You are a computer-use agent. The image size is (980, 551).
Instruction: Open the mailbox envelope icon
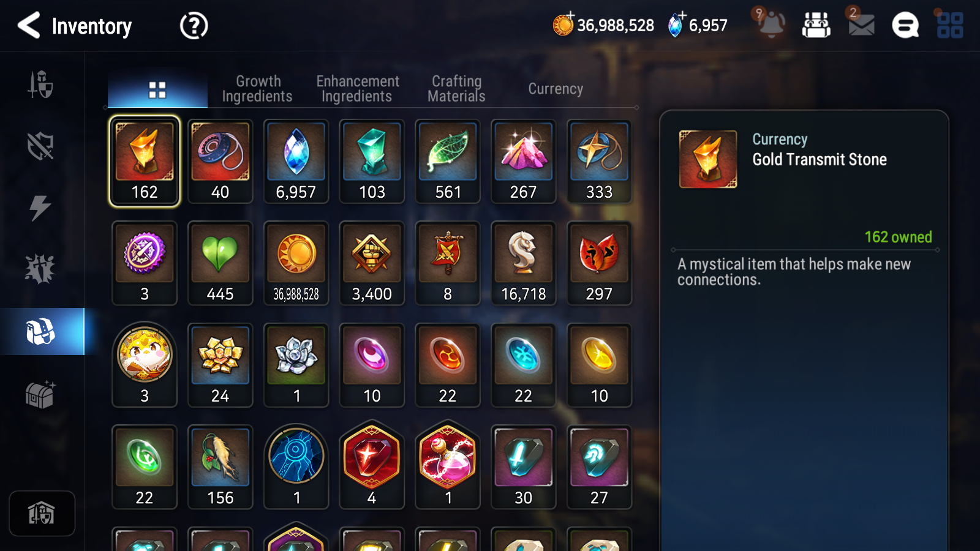(x=861, y=25)
